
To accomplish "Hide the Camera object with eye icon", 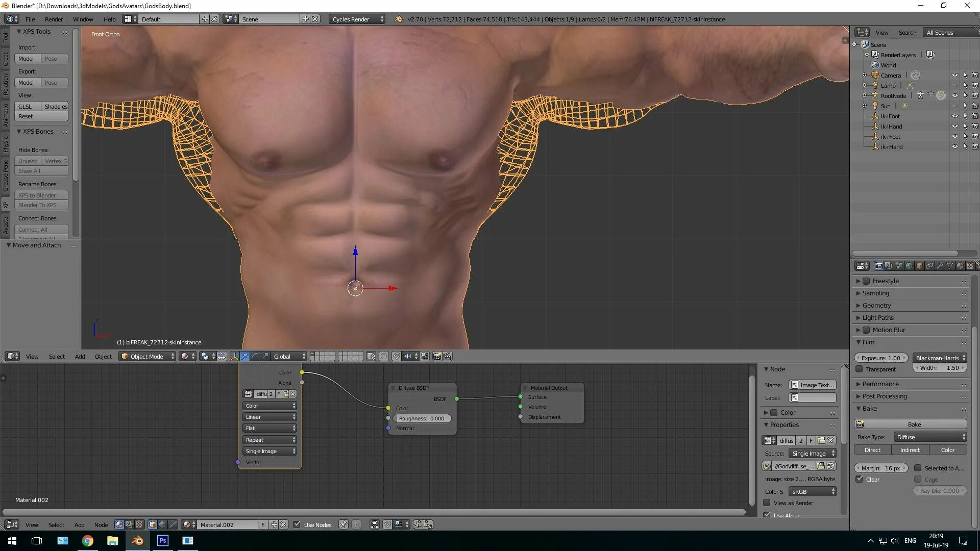I will pos(954,75).
